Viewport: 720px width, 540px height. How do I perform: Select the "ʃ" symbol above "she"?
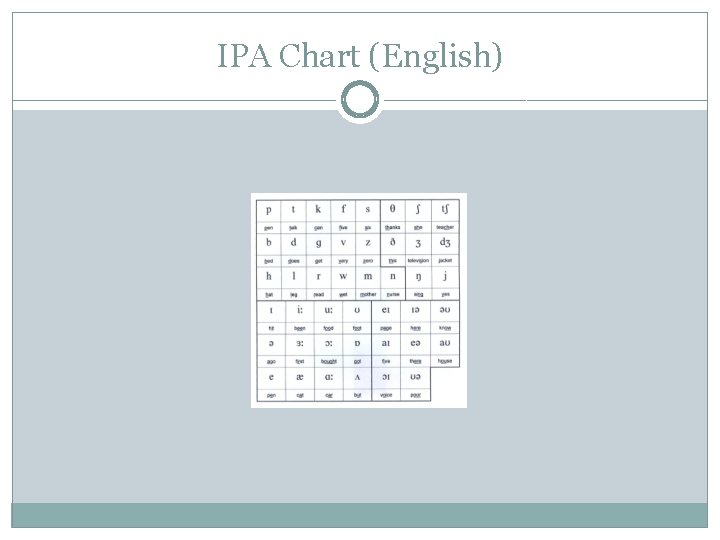tap(417, 210)
